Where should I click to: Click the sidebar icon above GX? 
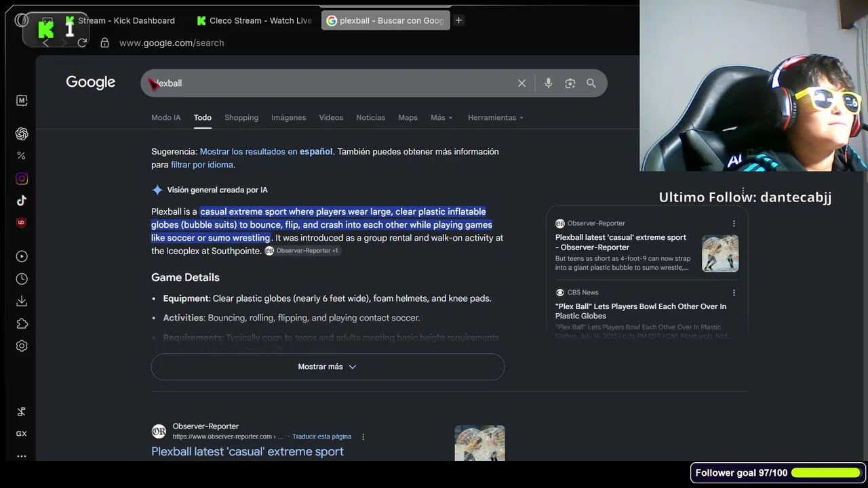click(22, 411)
